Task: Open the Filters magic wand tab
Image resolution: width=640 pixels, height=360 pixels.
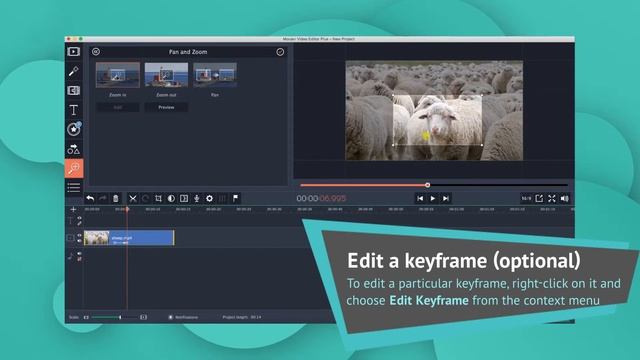Action: point(73,71)
